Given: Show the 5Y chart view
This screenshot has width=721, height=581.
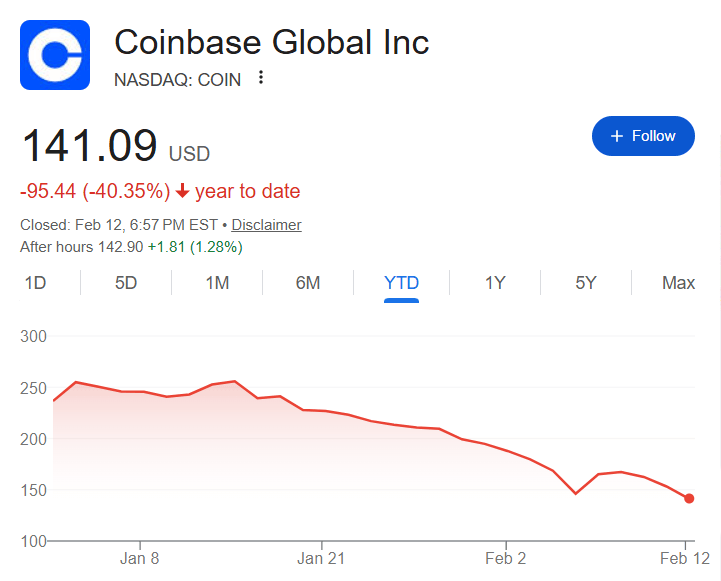Looking at the screenshot, I should click(x=586, y=283).
